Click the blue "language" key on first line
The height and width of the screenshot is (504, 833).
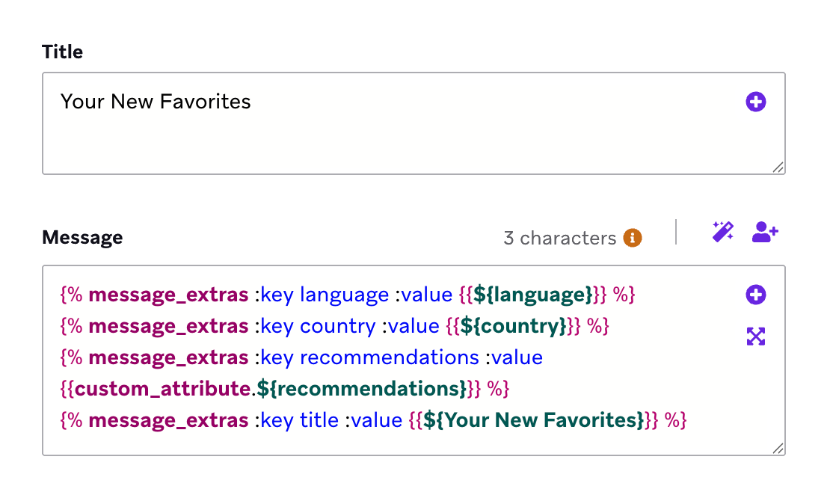click(344, 295)
